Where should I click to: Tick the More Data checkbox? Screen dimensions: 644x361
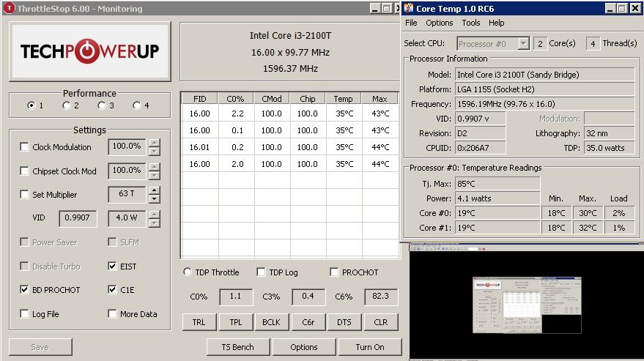[112, 314]
